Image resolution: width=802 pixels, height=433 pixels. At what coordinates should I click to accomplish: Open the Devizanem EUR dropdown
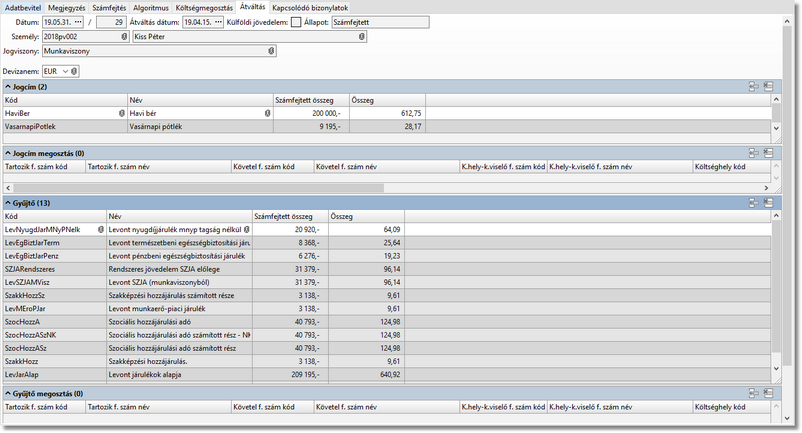(x=63, y=72)
